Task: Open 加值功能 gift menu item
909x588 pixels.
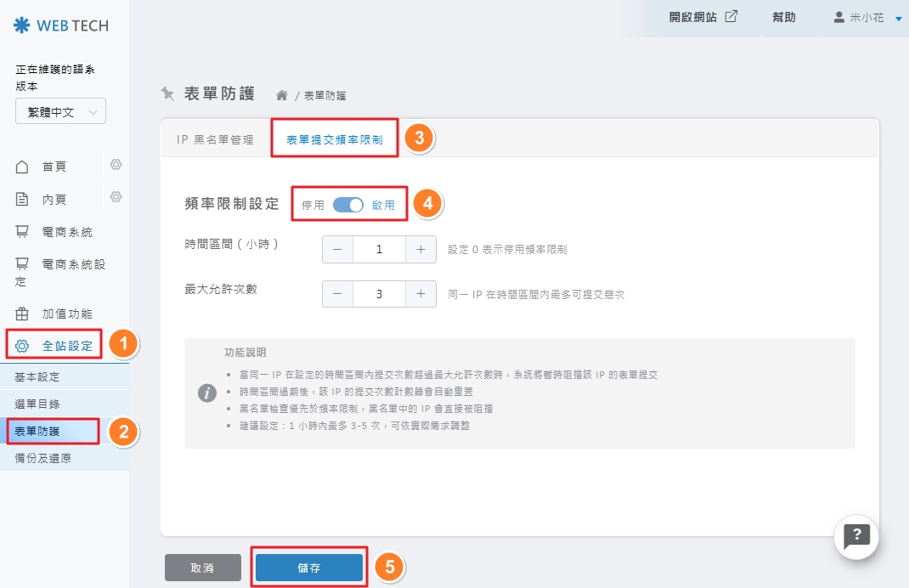Action: coord(66,314)
